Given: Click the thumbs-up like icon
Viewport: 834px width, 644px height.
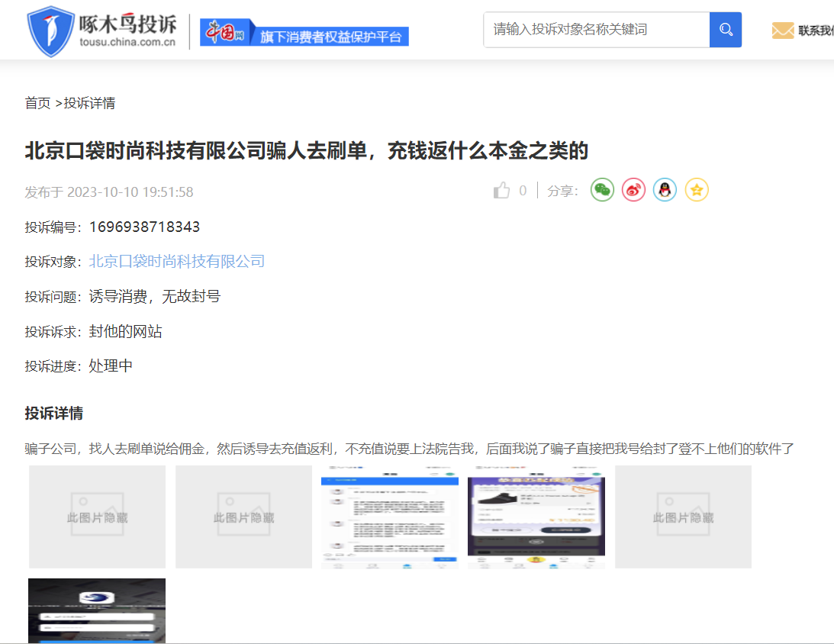Looking at the screenshot, I should [501, 191].
